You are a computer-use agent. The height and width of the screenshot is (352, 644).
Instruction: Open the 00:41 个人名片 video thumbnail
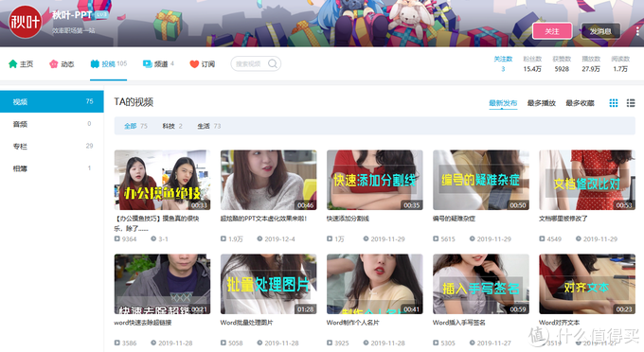point(375,284)
